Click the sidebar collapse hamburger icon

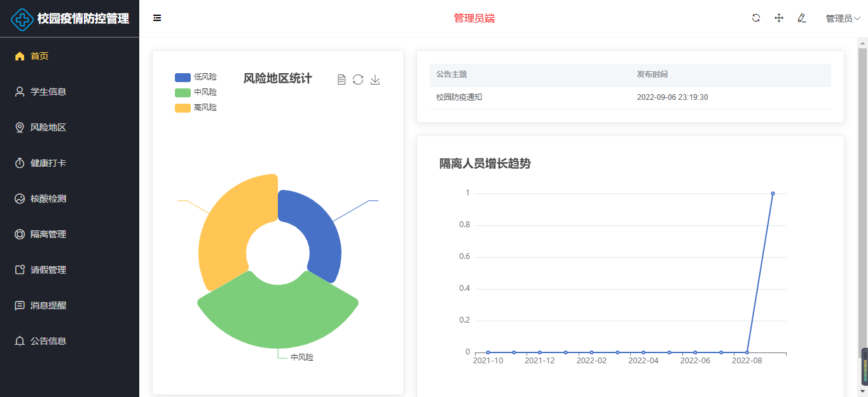157,18
